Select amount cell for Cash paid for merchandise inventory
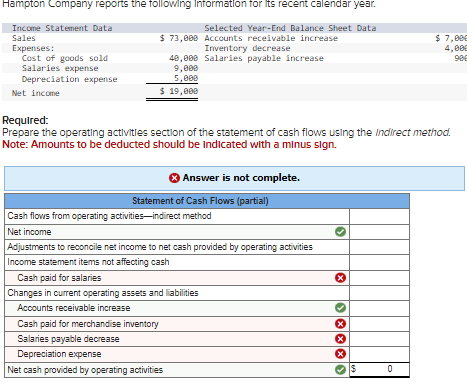The image size is (467, 390). [x=379, y=324]
